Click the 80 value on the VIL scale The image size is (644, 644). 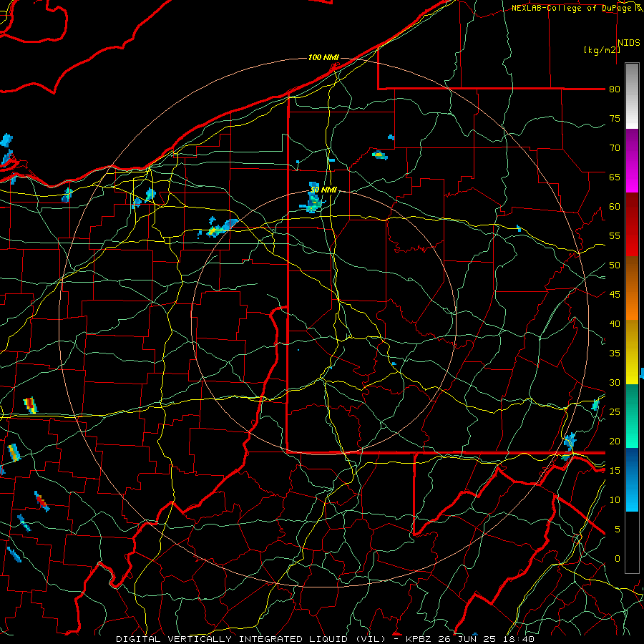pyautogui.click(x=615, y=89)
